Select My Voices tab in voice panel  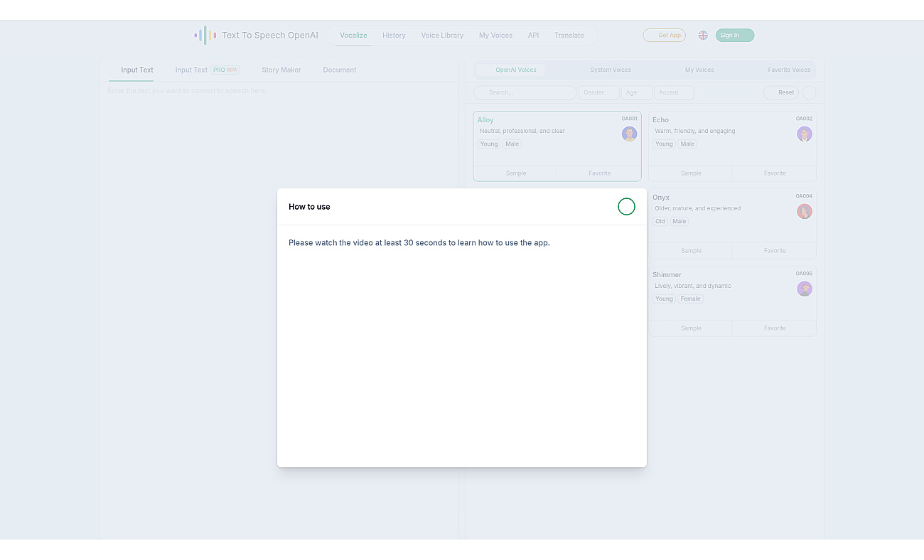coord(699,70)
